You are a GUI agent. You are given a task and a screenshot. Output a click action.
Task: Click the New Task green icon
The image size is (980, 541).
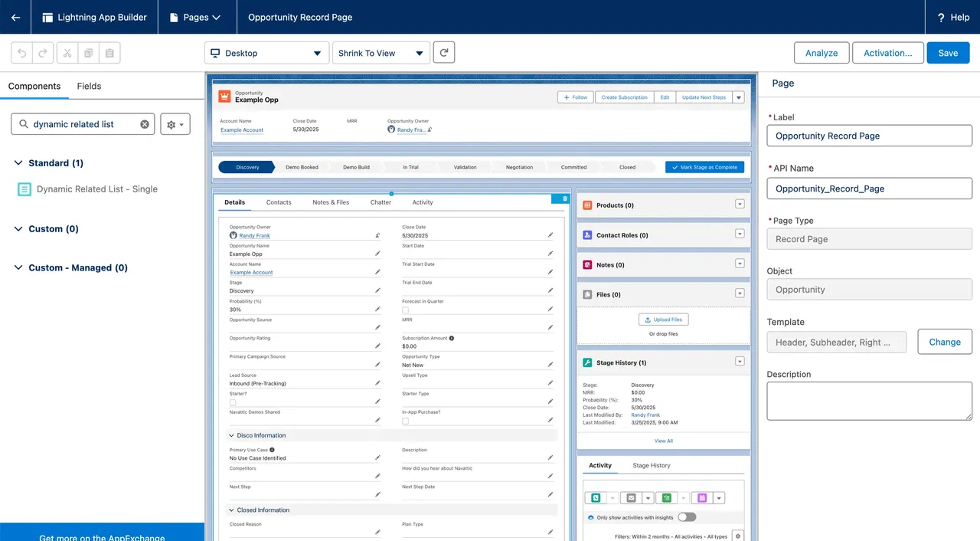(x=667, y=498)
